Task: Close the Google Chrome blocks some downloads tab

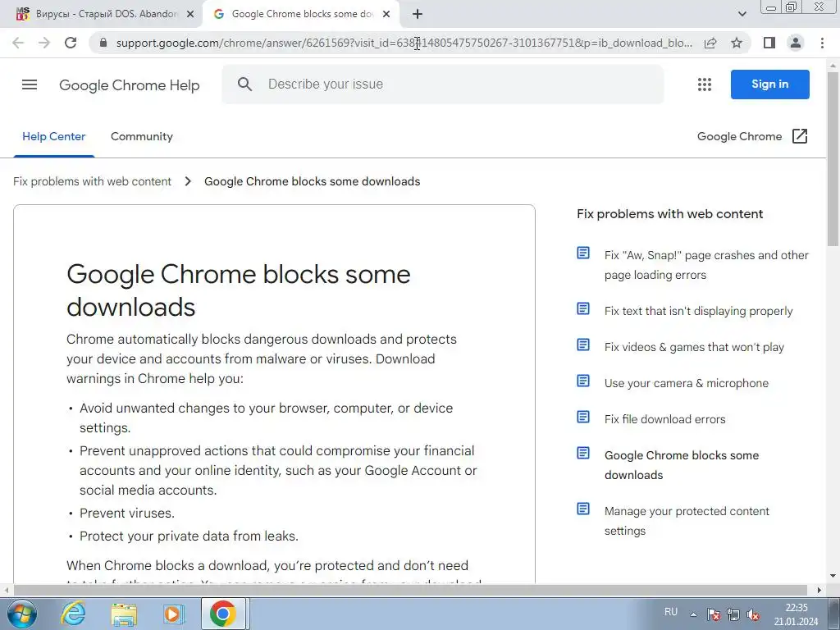Action: [386, 15]
